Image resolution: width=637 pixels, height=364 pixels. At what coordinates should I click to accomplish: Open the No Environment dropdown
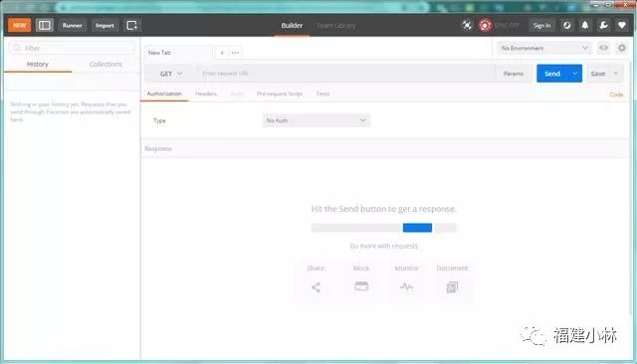(544, 48)
